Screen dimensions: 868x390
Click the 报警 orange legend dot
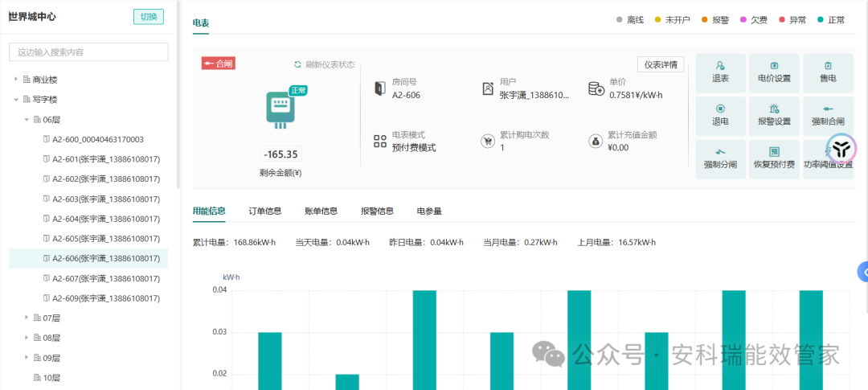705,20
